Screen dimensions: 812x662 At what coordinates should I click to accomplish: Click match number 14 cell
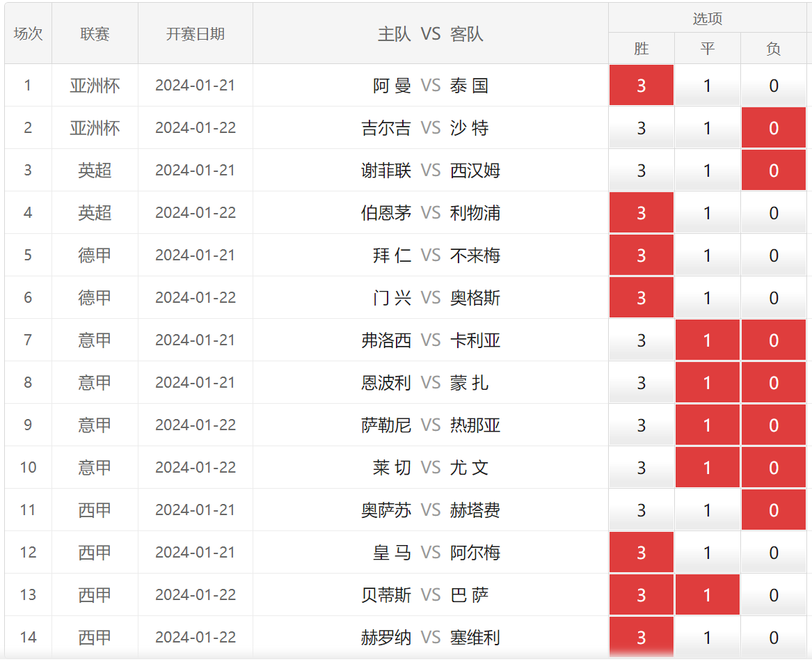click(x=28, y=637)
